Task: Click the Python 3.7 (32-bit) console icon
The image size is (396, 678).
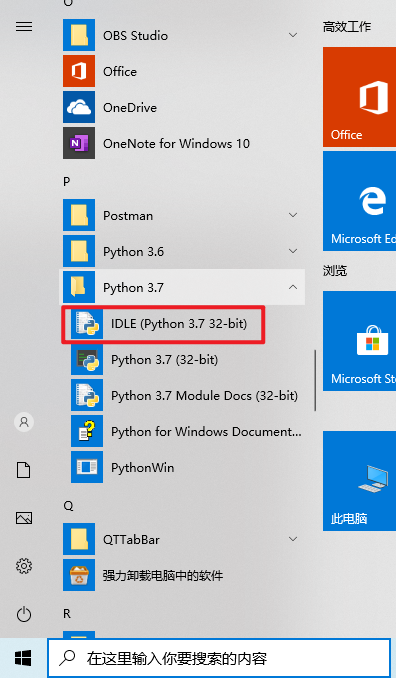Action: click(x=87, y=359)
